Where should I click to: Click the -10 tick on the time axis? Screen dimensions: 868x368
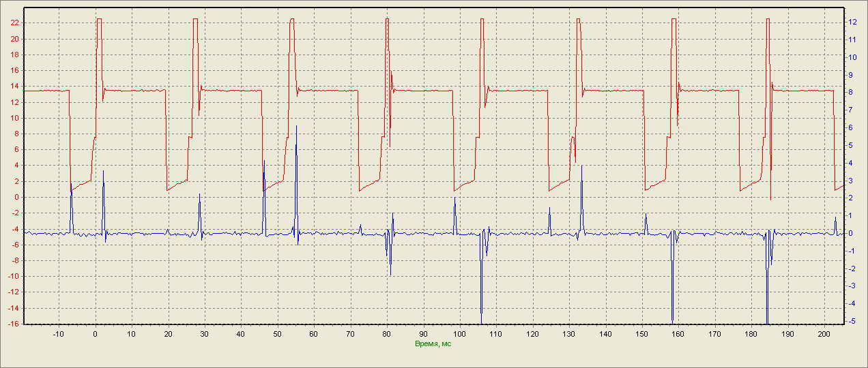59,335
